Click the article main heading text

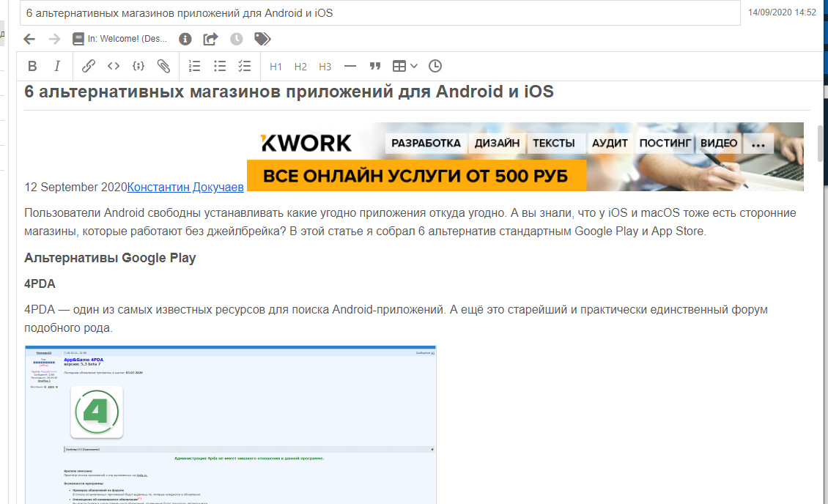(x=289, y=92)
